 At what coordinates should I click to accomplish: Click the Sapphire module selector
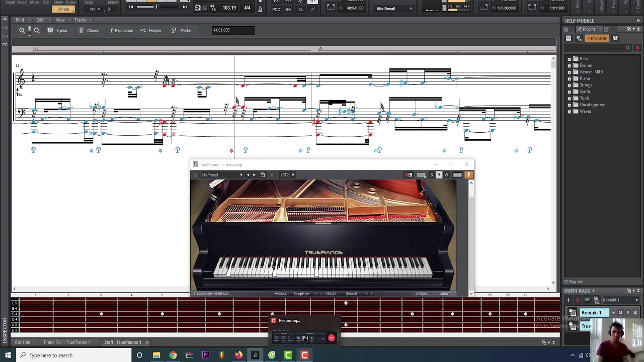point(301,294)
